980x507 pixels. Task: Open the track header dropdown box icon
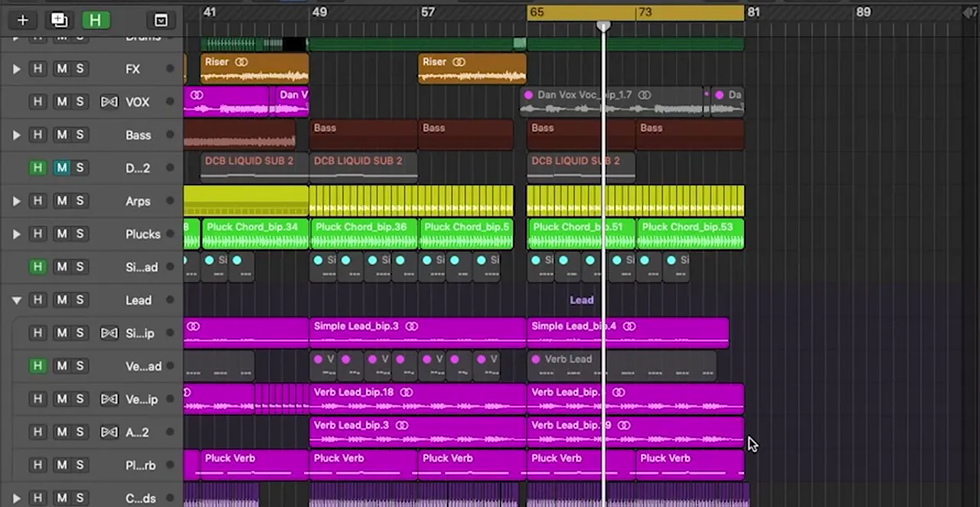161,21
